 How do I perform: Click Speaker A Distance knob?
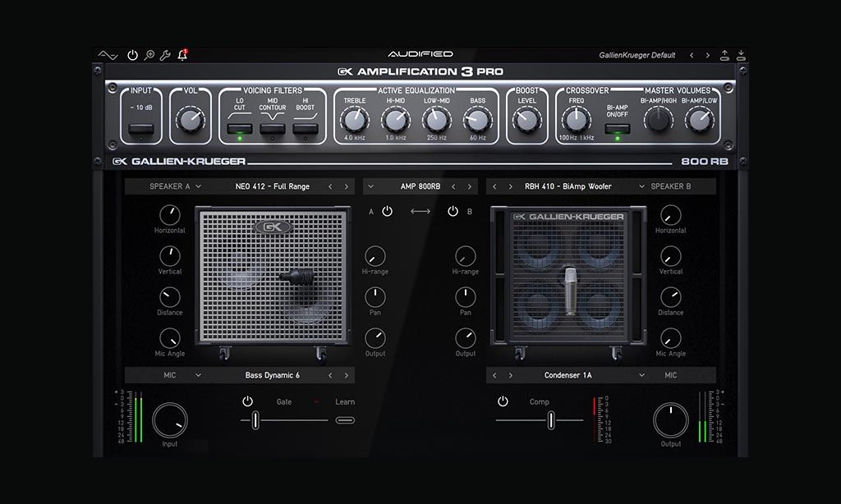(170, 297)
